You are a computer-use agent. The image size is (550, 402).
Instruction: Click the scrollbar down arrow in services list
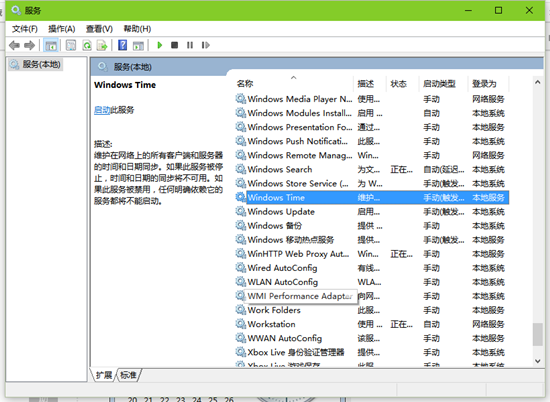[x=537, y=361]
